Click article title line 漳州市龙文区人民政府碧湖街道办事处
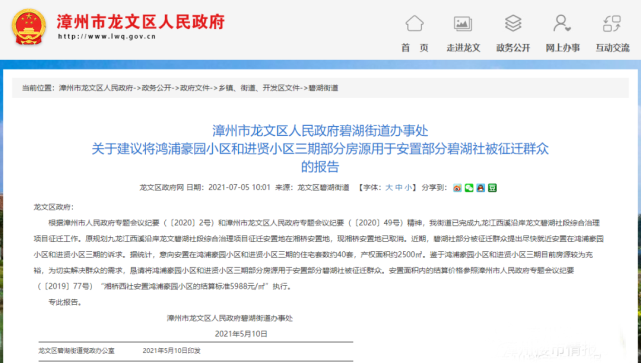Viewport: 641px width, 363px height. click(x=320, y=131)
